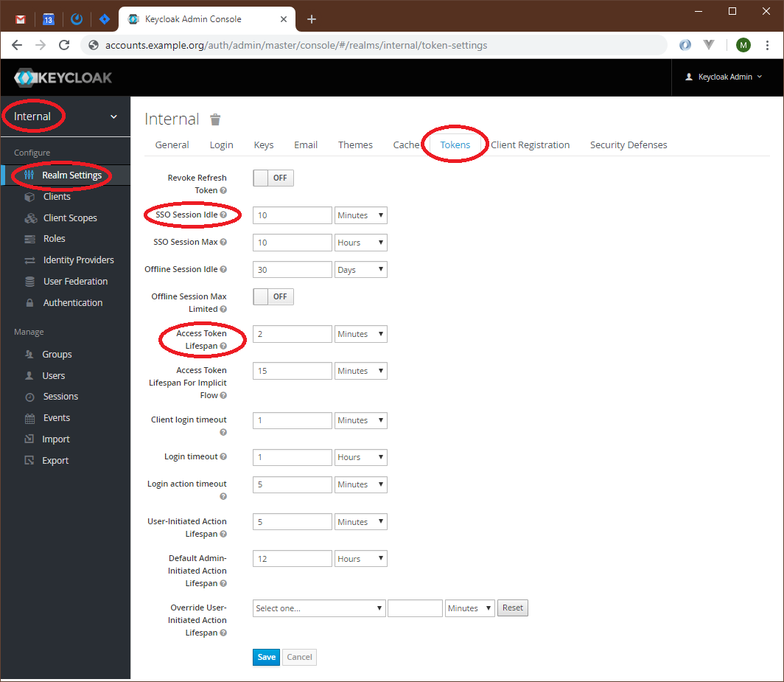Viewport: 784px width, 682px height.
Task: Close the Keycloak Admin Console tab
Action: (284, 19)
